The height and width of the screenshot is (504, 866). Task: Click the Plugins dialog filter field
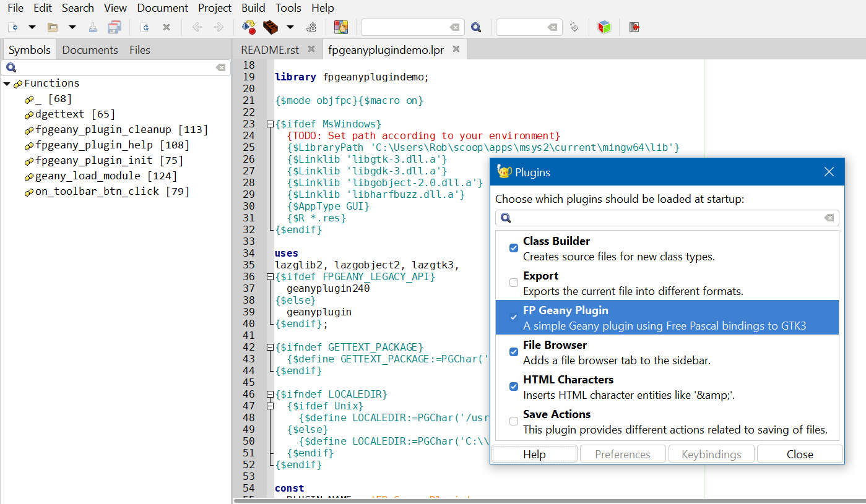(667, 218)
